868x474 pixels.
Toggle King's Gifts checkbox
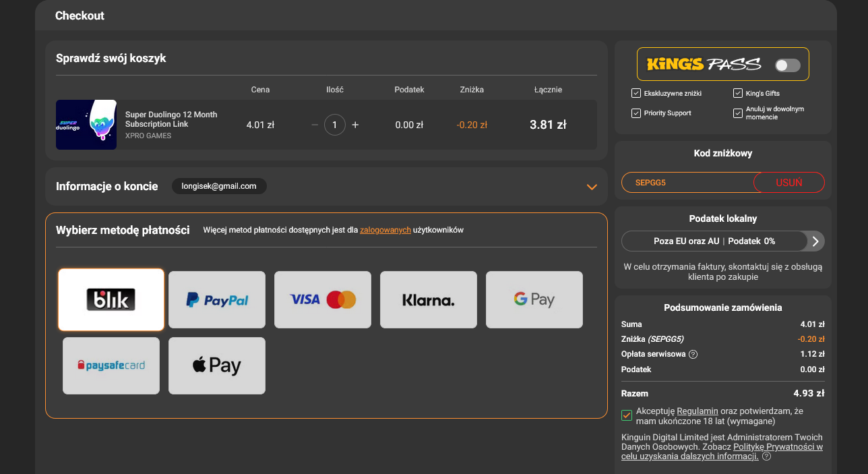[738, 94]
